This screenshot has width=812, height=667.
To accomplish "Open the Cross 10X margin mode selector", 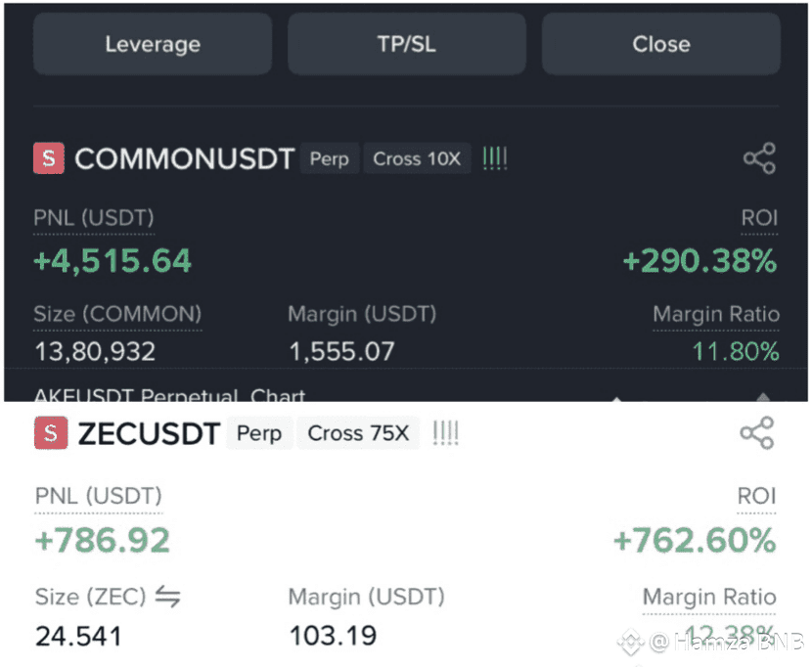I will pyautogui.click(x=417, y=158).
